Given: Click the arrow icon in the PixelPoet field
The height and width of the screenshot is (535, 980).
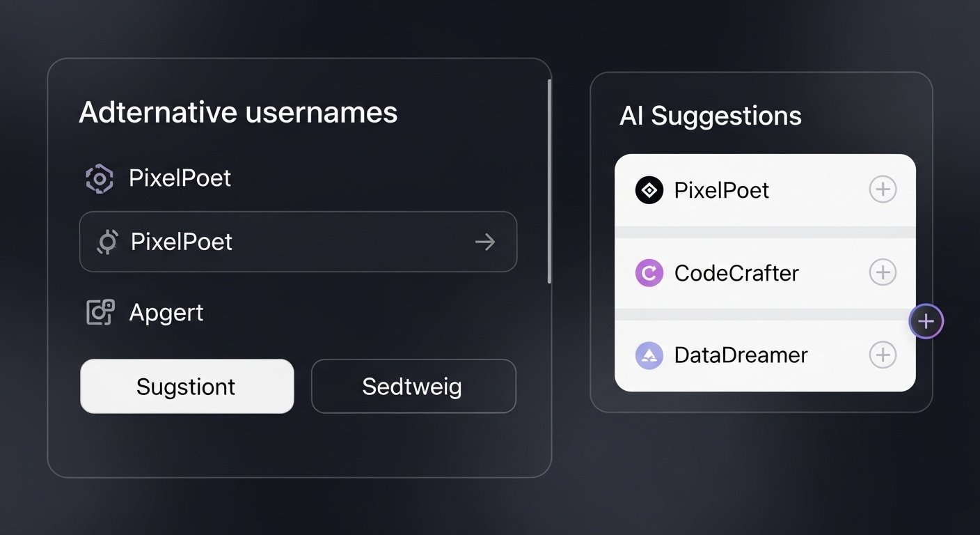Looking at the screenshot, I should pos(485,242).
